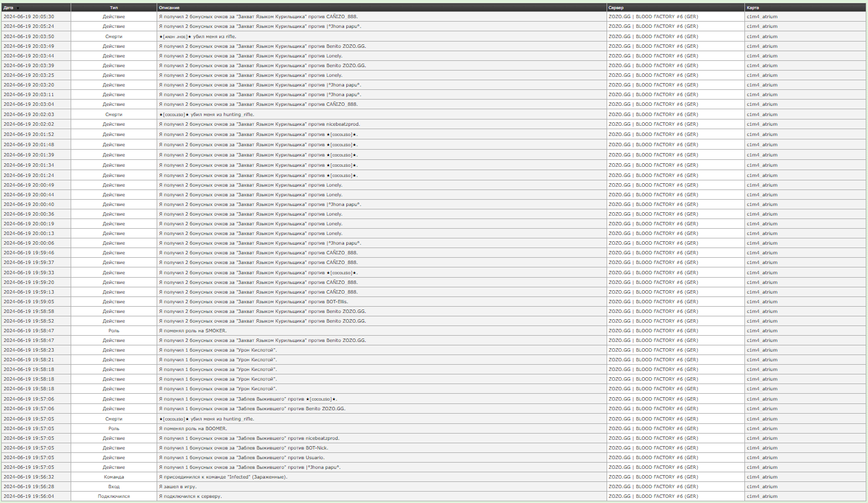Click the sort arrow next to Дата
This screenshot has width=868, height=503.
(18, 8)
